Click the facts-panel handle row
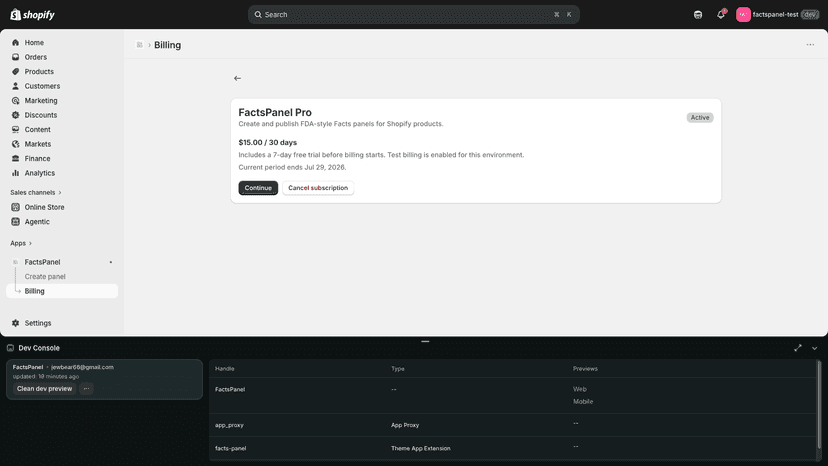This screenshot has height=466, width=828. point(512,448)
